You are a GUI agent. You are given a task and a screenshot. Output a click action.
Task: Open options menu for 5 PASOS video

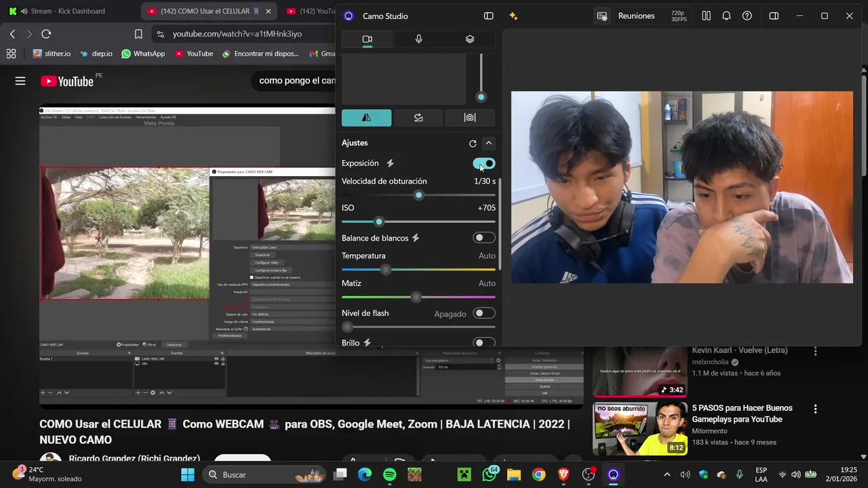click(815, 409)
